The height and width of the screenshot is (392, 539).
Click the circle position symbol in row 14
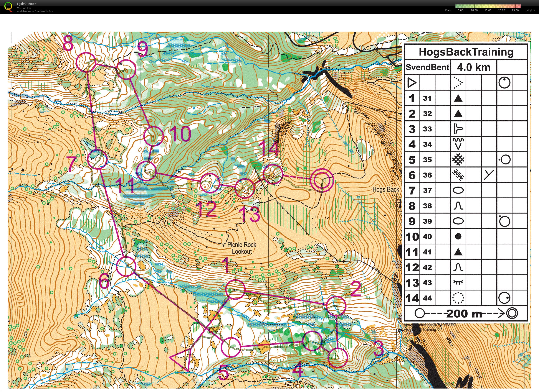click(504, 298)
